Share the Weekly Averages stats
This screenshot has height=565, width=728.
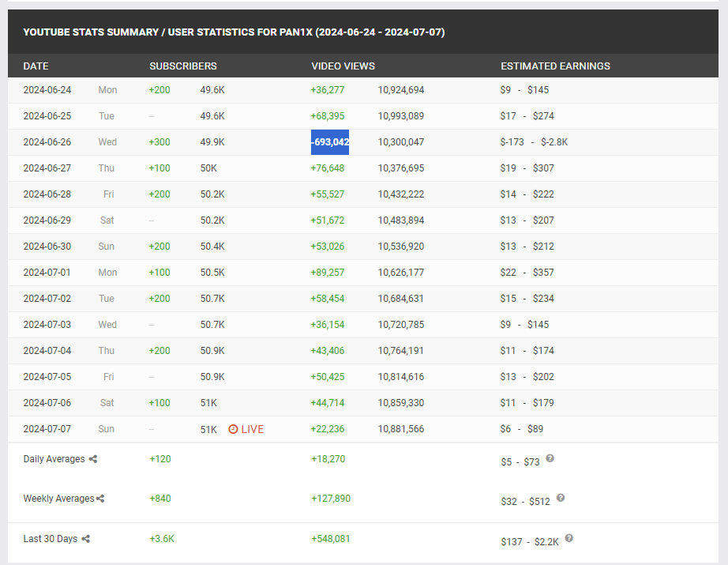[x=100, y=499]
